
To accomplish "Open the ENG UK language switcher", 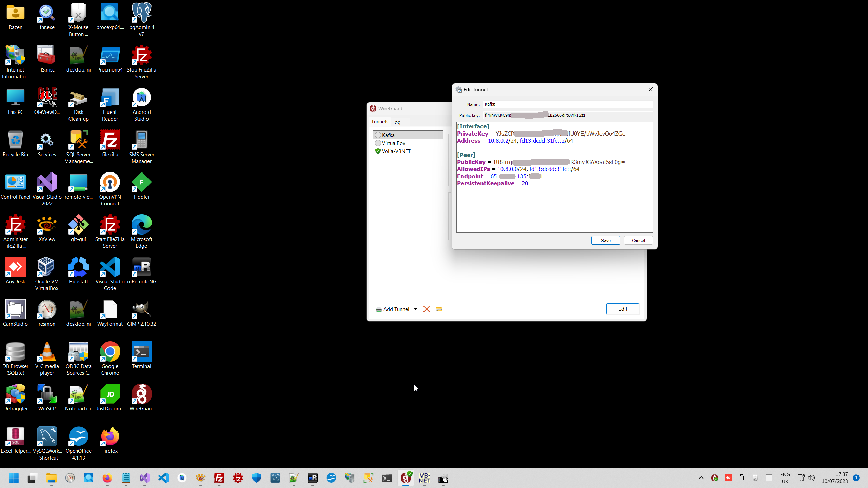I will coord(785,478).
